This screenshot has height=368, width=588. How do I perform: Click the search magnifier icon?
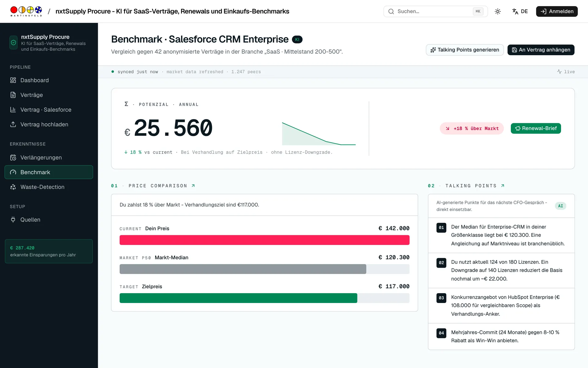(x=391, y=11)
